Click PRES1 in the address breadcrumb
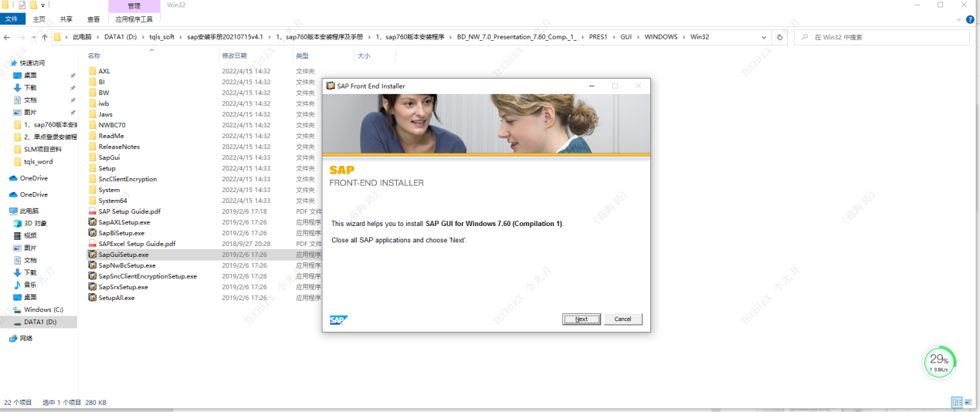This screenshot has width=980, height=412. coord(599,37)
